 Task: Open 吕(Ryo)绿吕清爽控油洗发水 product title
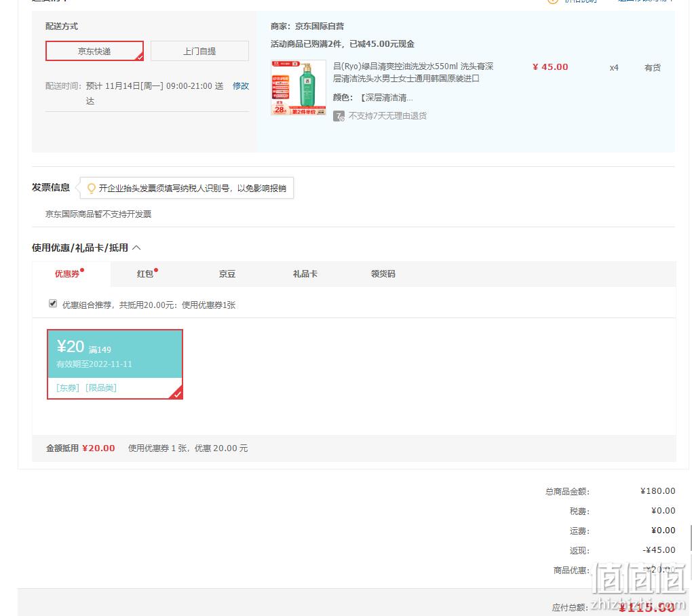(413, 73)
